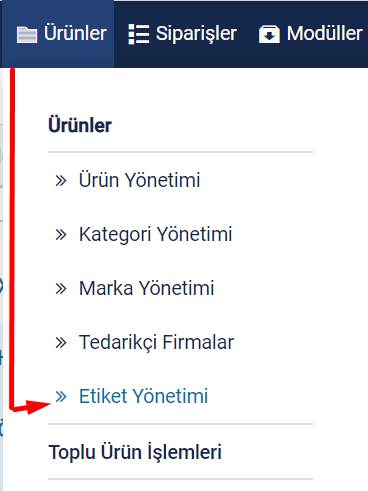Click the divider line under Ürünler heading

coord(180,152)
